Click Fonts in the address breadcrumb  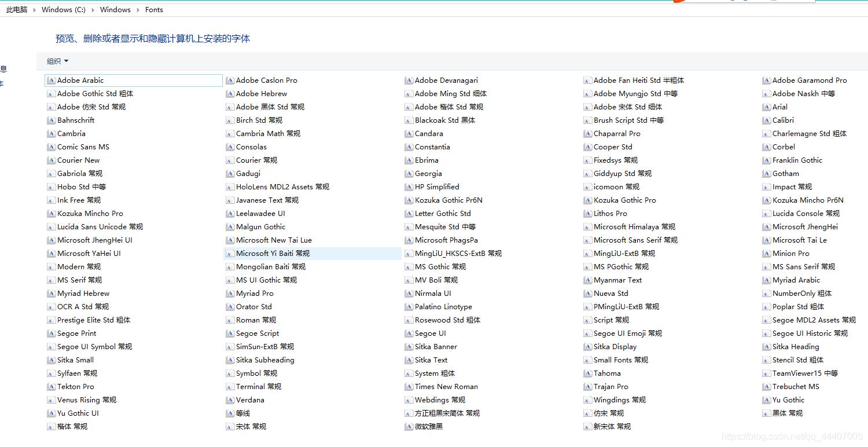[154, 10]
